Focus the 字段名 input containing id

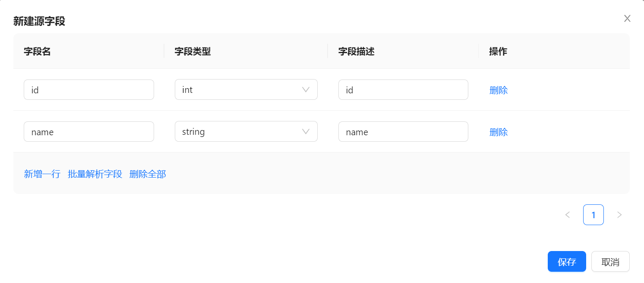pos(89,90)
